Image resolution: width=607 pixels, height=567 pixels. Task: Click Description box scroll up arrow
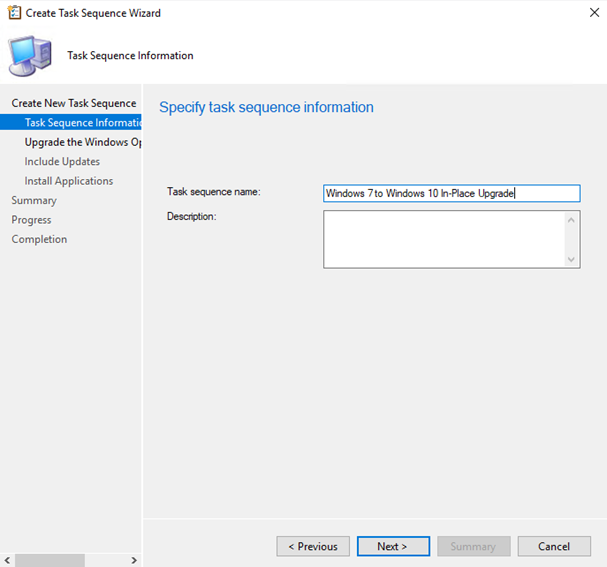click(x=571, y=220)
